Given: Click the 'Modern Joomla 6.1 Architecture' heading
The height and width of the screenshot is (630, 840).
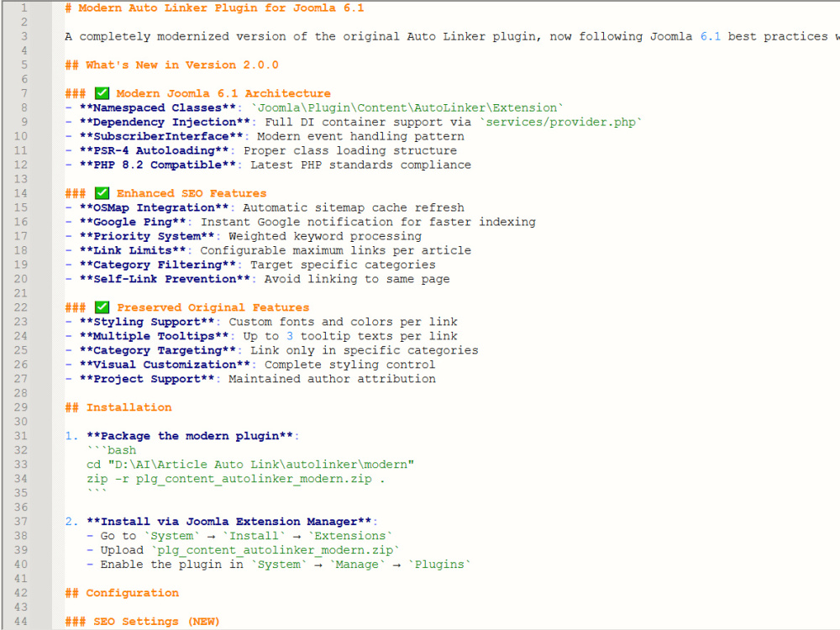Looking at the screenshot, I should tap(223, 93).
